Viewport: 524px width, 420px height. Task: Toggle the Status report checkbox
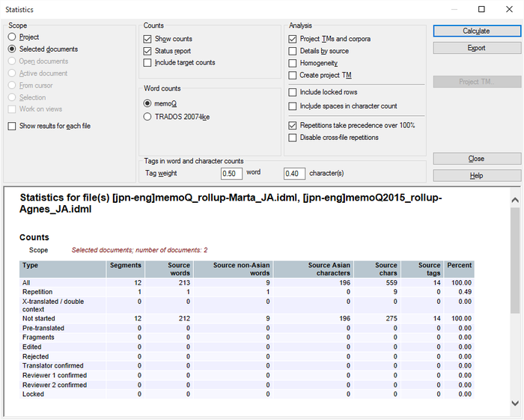tap(147, 51)
